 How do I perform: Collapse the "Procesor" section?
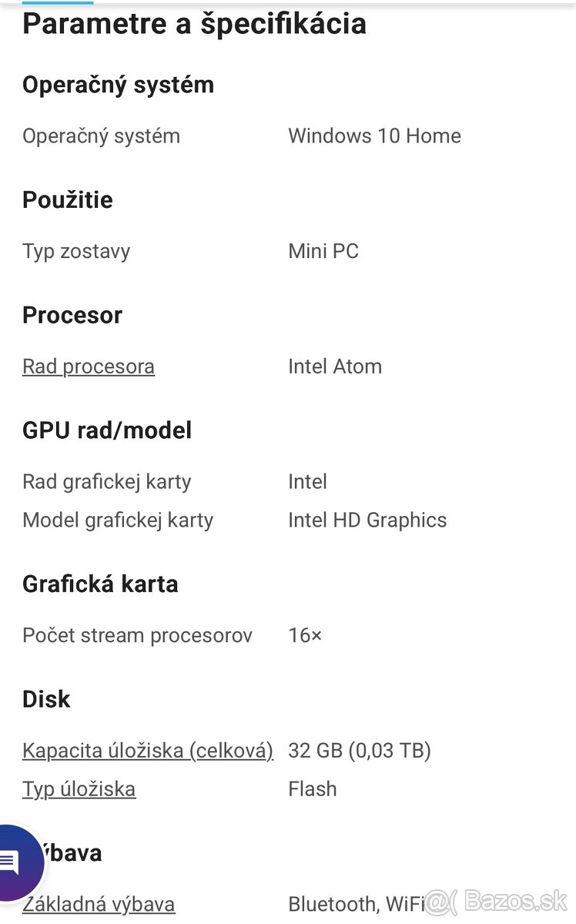(72, 315)
